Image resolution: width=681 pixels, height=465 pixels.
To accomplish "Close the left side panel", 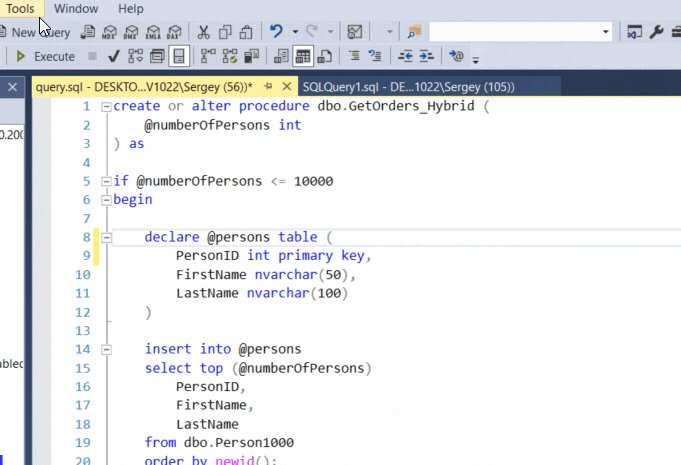I will [x=12, y=87].
